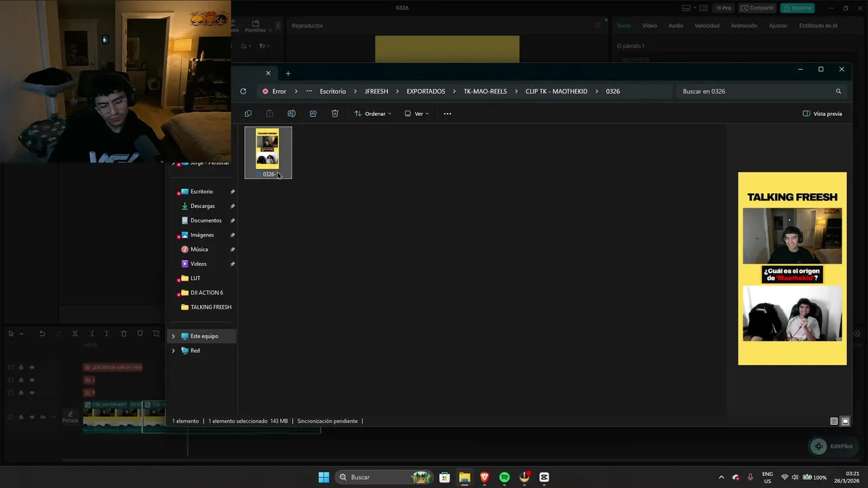Toggle Vista previa preview pane

[x=823, y=114]
